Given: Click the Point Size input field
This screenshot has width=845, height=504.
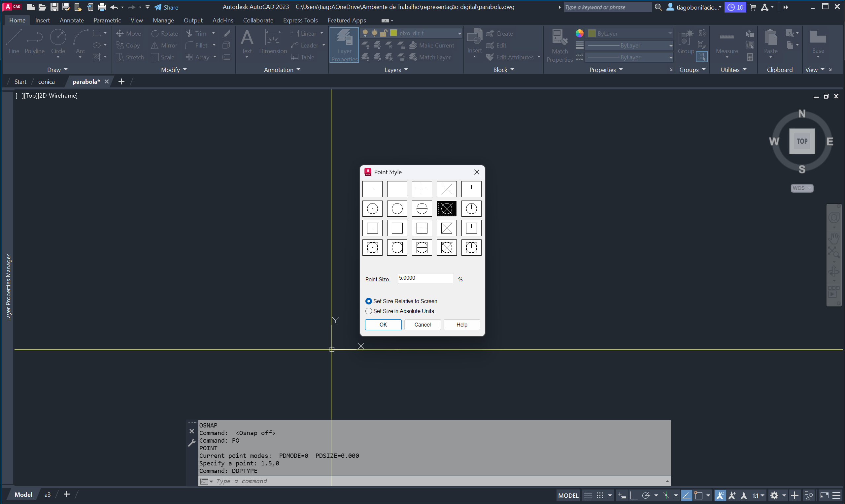Looking at the screenshot, I should (425, 278).
